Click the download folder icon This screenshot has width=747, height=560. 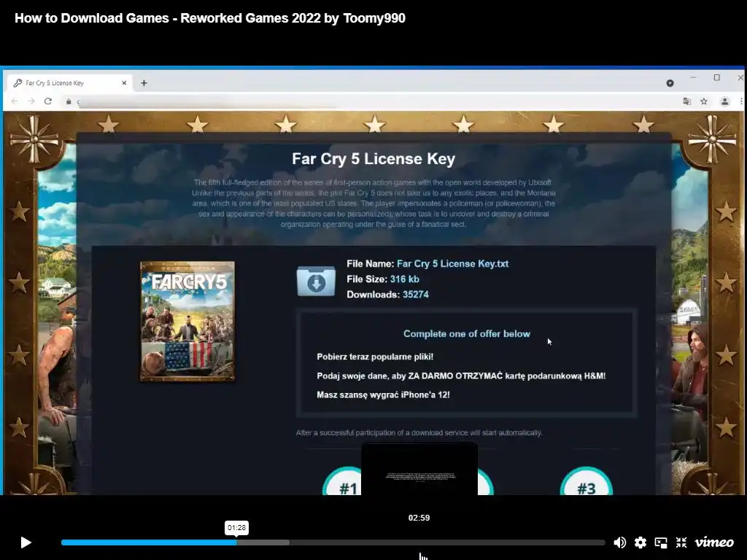[316, 281]
